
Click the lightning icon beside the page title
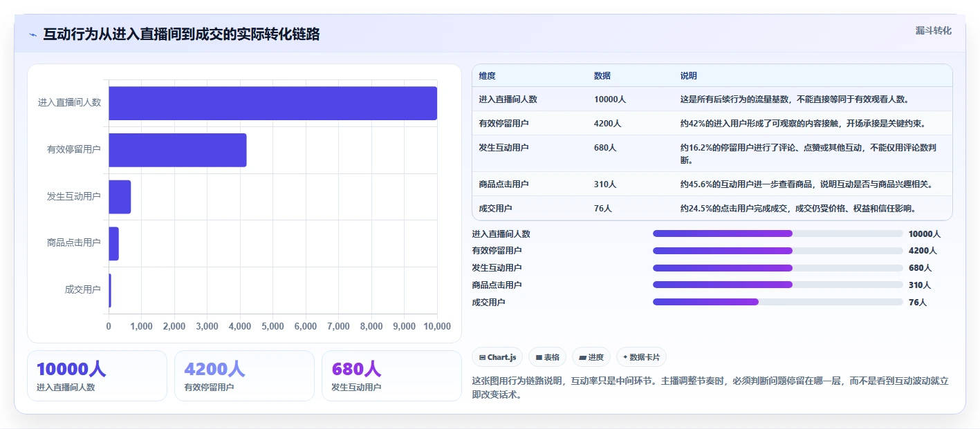click(33, 35)
